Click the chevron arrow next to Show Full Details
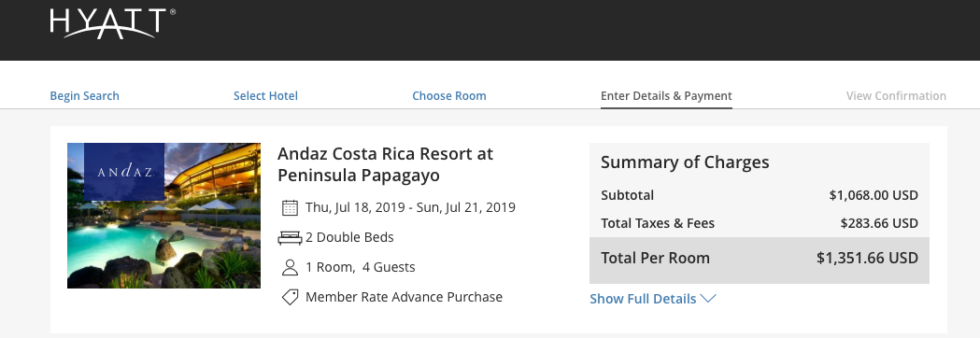This screenshot has height=338, width=980. click(x=708, y=299)
